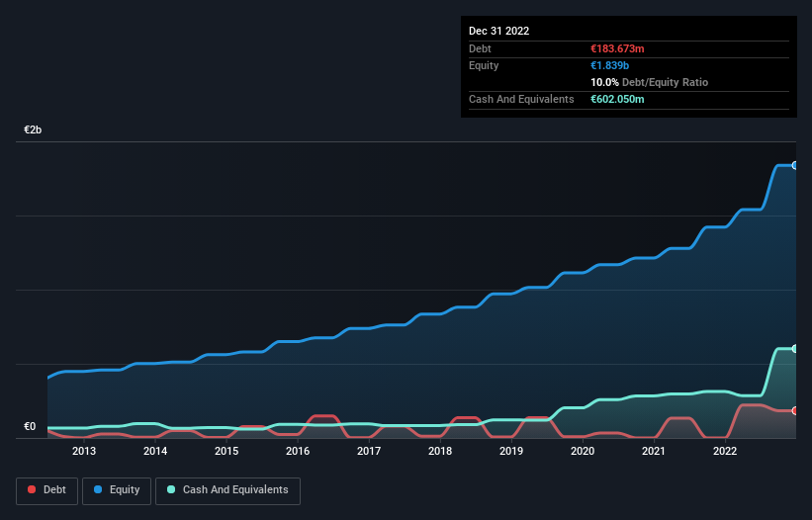Screen dimensions: 812x520
Task: Click the €2b y-axis label
Action: [33, 130]
